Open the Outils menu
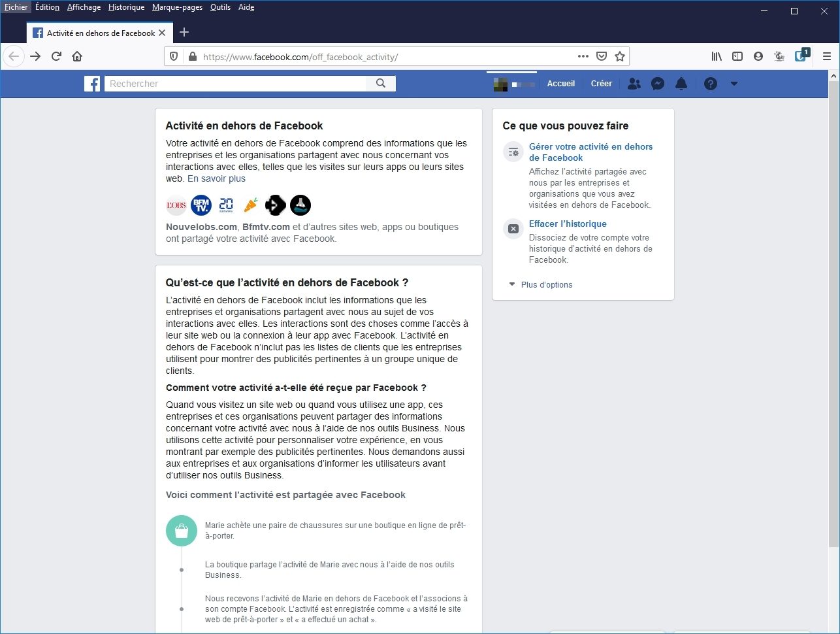Image resolution: width=840 pixels, height=634 pixels. click(221, 7)
